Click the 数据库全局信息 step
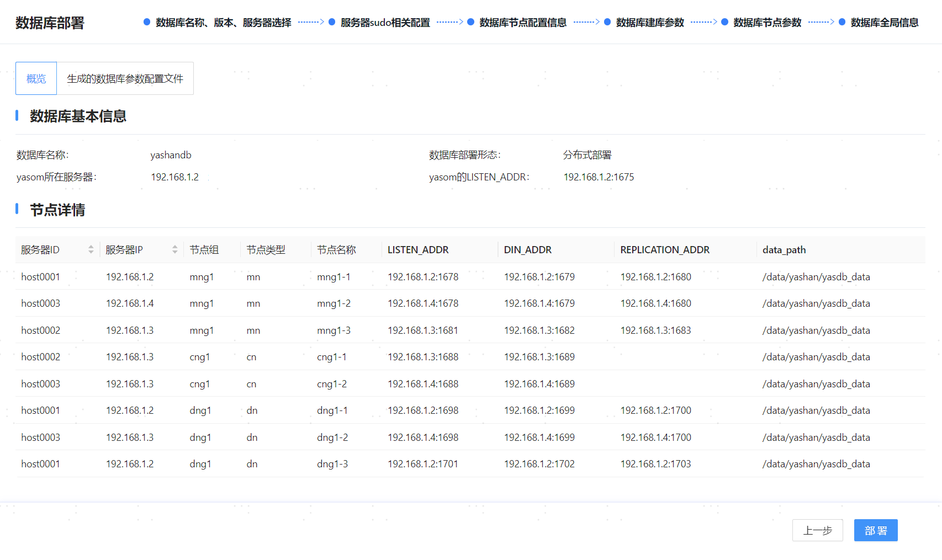Image resolution: width=942 pixels, height=560 pixels. tap(884, 23)
